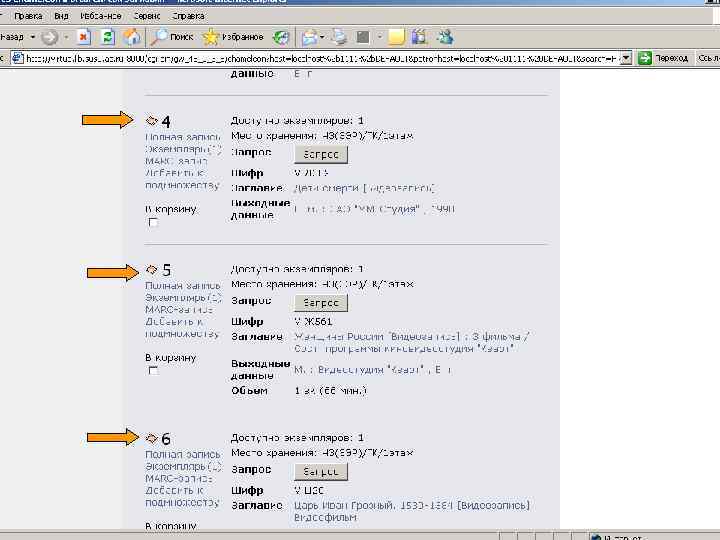Stop page loading with red X icon
720x540 pixels.
(x=84, y=37)
